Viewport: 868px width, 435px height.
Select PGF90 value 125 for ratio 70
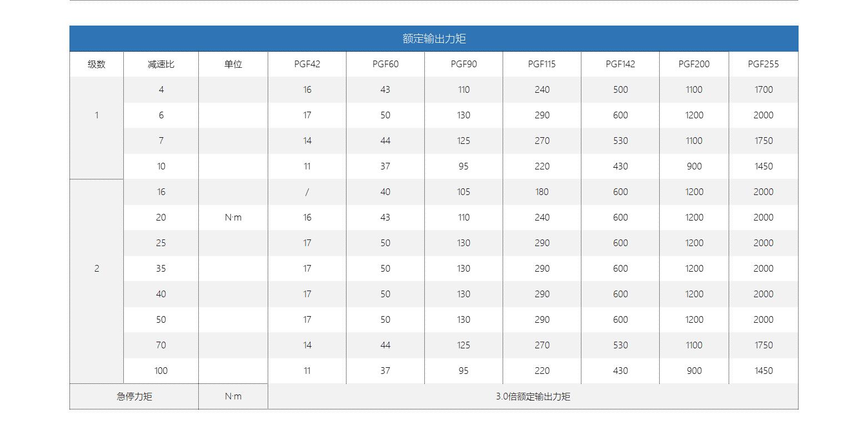coord(464,345)
